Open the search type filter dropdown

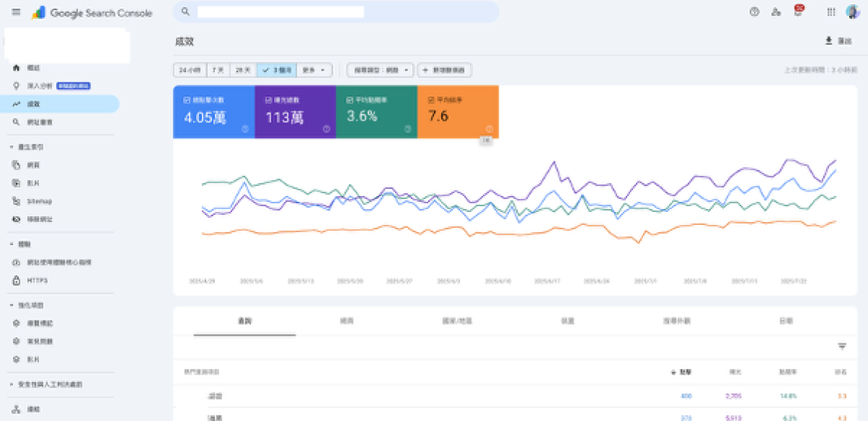(x=380, y=70)
